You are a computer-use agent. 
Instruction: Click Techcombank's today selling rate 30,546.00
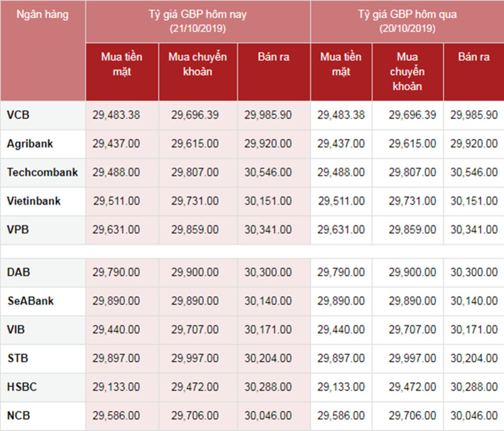tap(268, 172)
